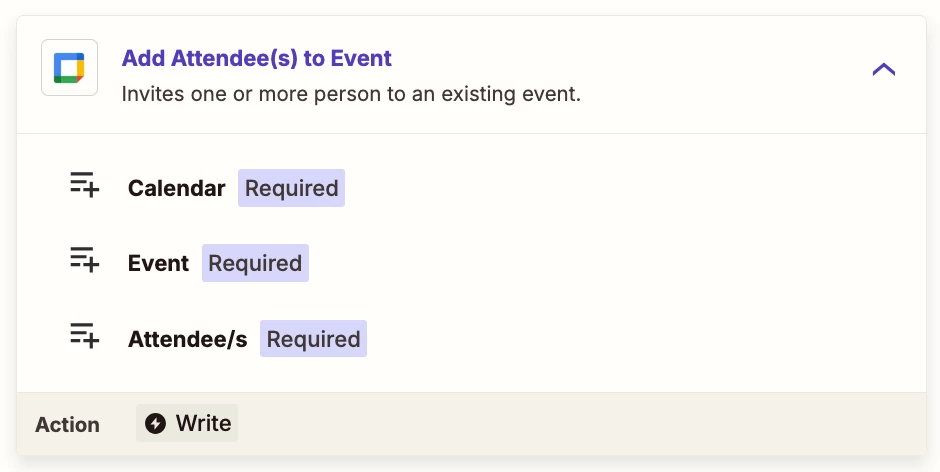Click the word Write in the footer badge
The image size is (940, 472).
[203, 423]
